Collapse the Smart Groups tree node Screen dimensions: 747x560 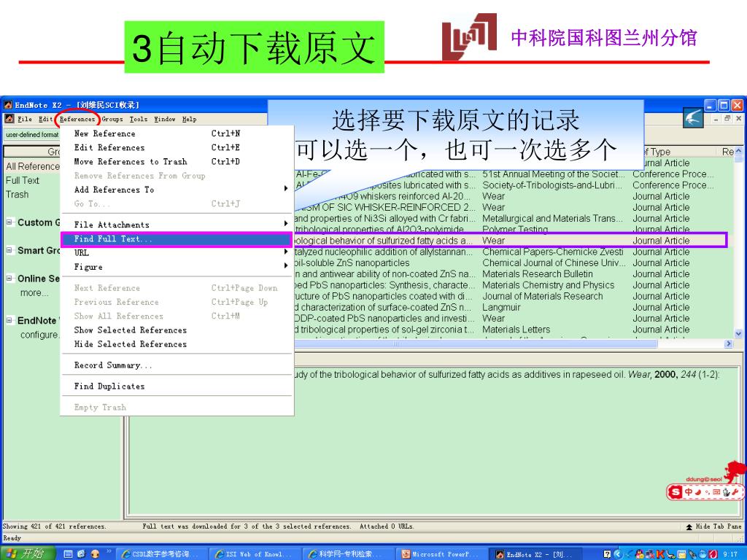(x=9, y=250)
